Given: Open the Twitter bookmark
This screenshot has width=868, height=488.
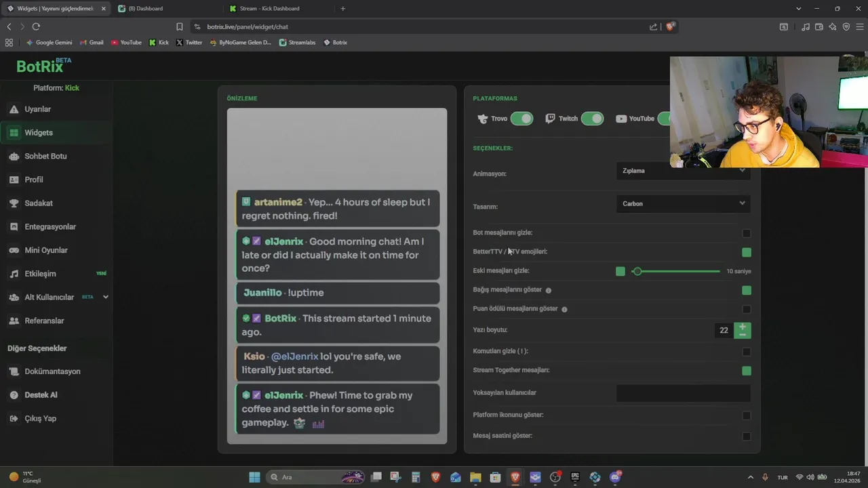Looking at the screenshot, I should 189,42.
